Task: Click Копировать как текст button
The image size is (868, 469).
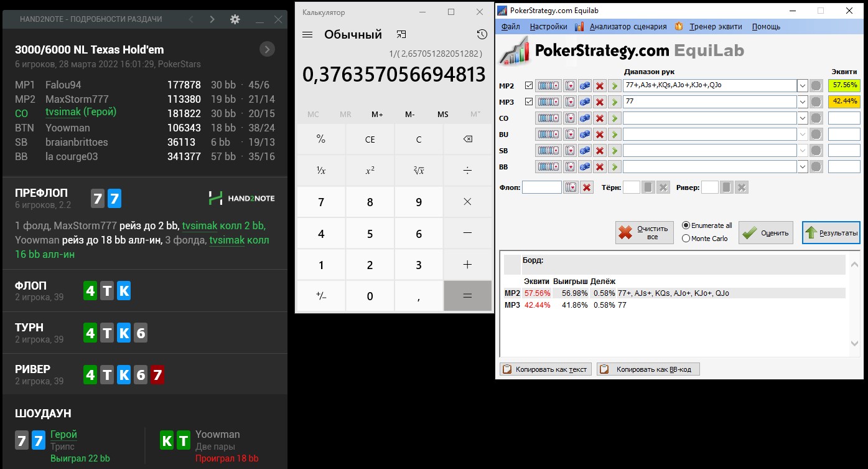Action: (x=544, y=369)
